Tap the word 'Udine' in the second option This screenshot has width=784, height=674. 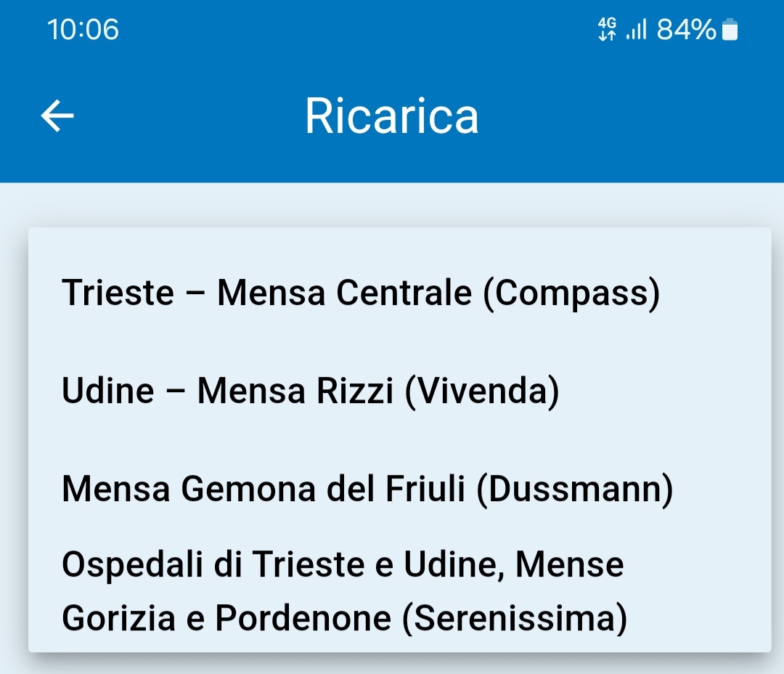click(108, 391)
